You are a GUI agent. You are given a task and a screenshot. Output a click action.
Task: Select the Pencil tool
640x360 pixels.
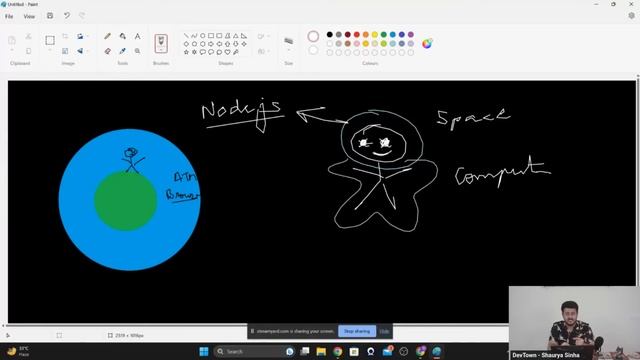coord(107,36)
